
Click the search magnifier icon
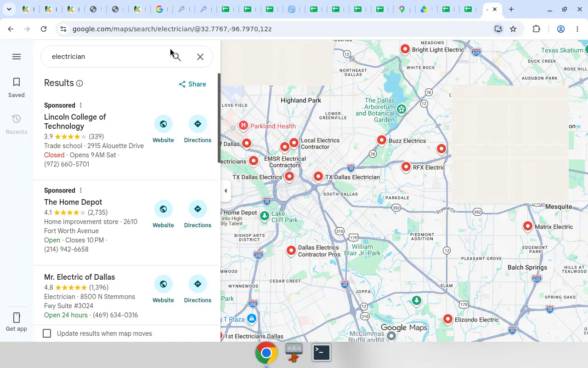coord(177,57)
